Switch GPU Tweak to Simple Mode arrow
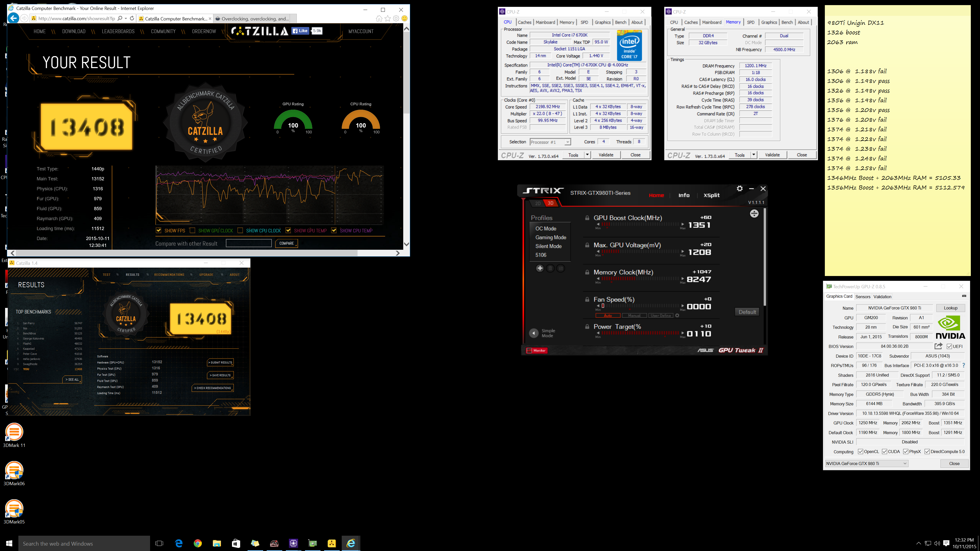Screen dimensions: 980x551 pos(534,333)
